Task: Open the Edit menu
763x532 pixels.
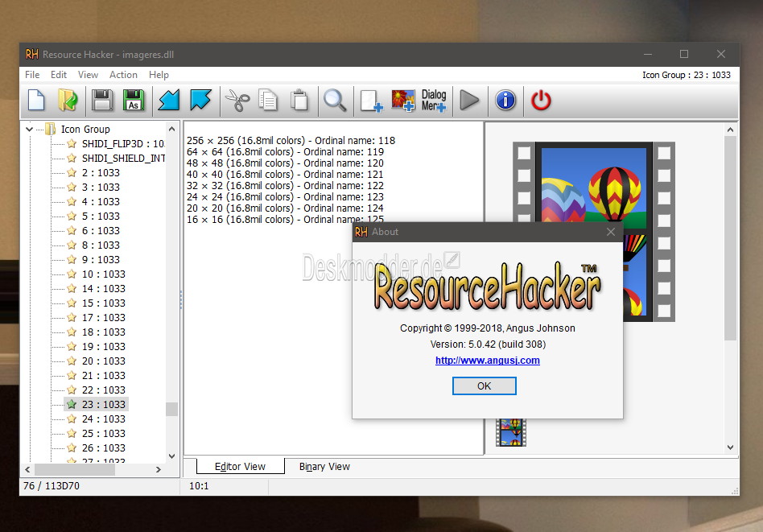Action: (59, 75)
